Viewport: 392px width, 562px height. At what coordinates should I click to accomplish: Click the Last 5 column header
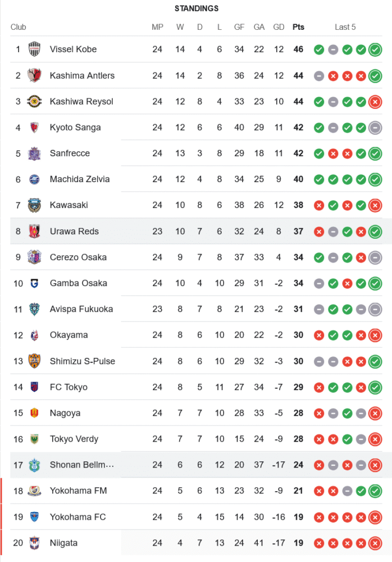[x=345, y=27]
